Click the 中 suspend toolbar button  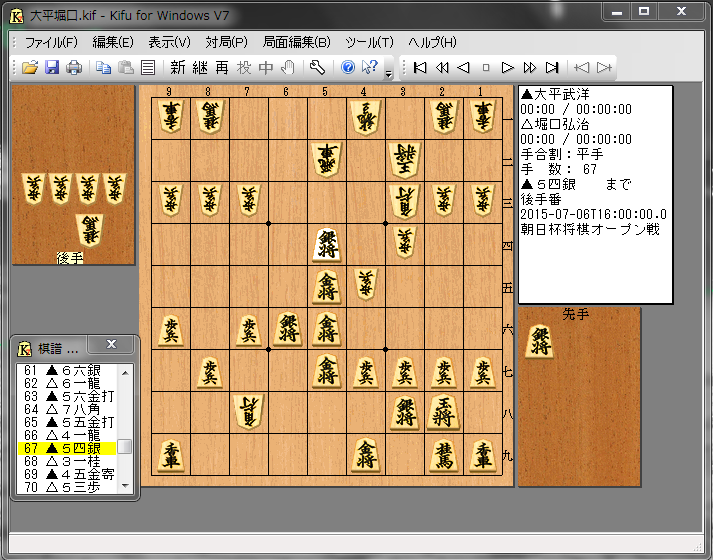(x=266, y=68)
